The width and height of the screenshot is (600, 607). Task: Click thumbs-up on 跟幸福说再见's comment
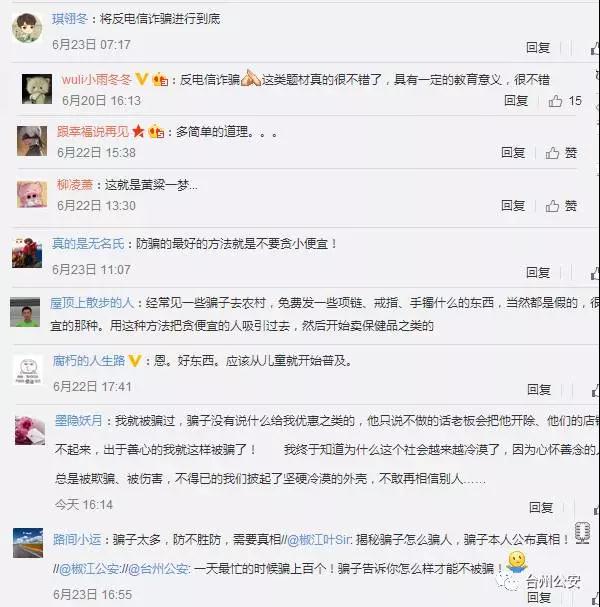(x=552, y=153)
